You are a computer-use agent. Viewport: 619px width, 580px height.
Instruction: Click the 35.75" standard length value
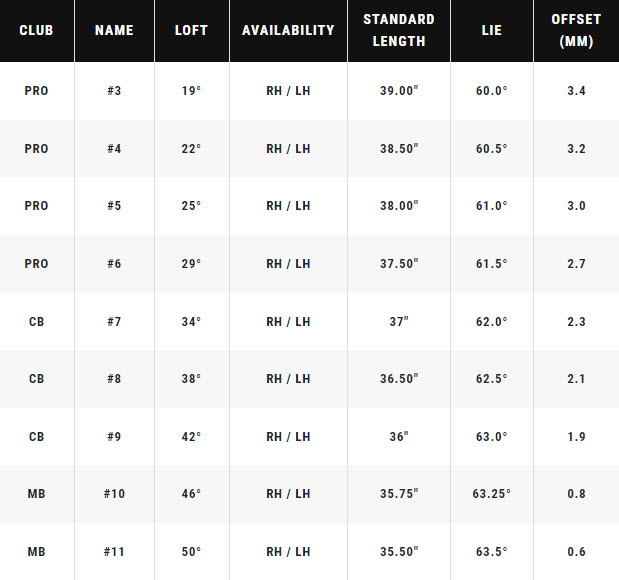[399, 494]
